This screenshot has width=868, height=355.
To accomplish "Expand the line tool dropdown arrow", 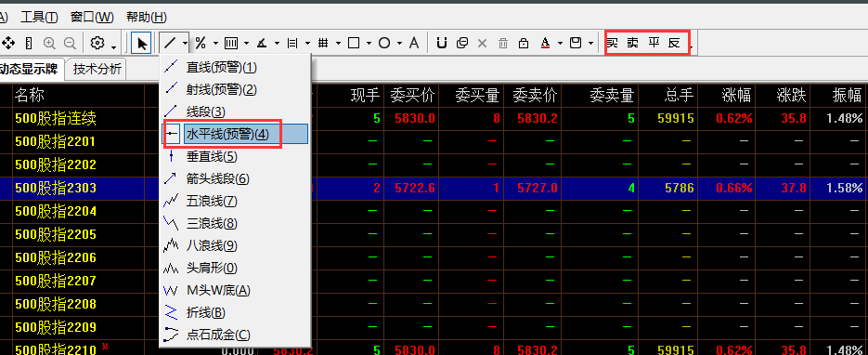I will pyautogui.click(x=185, y=43).
